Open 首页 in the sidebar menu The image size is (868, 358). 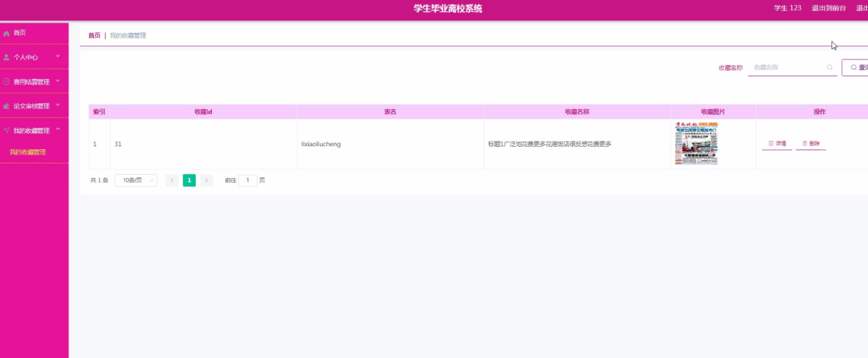(x=20, y=33)
